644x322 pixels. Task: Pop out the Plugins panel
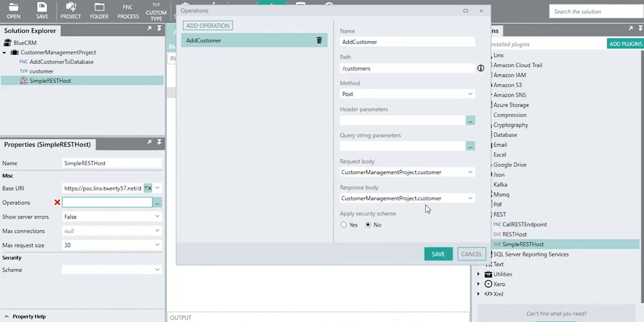coord(630,28)
